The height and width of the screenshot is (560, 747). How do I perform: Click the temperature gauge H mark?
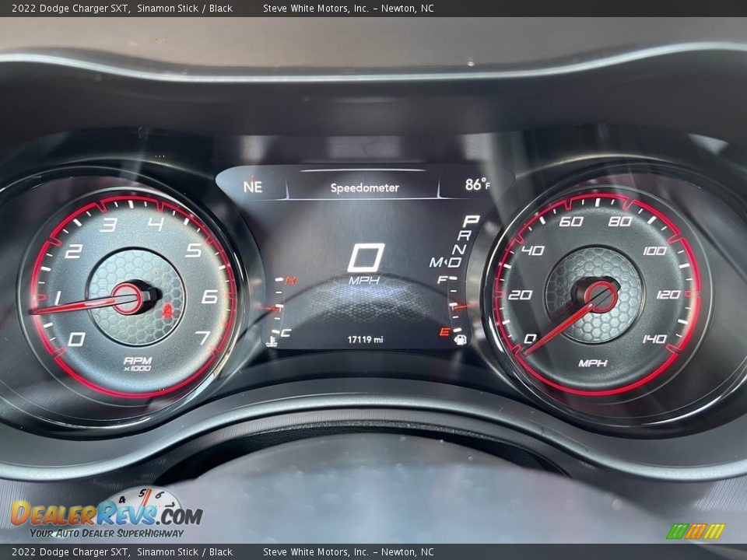coord(290,281)
